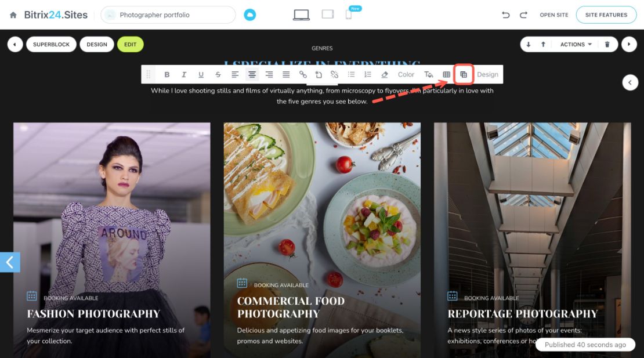Toggle italic formatting
Viewport: 644px width, 358px height.
pos(184,74)
